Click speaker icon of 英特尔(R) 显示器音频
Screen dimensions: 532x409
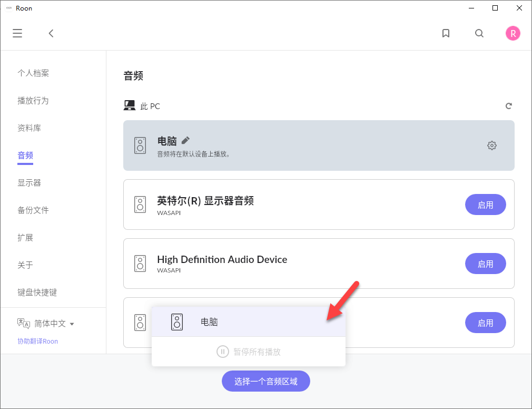pos(140,204)
